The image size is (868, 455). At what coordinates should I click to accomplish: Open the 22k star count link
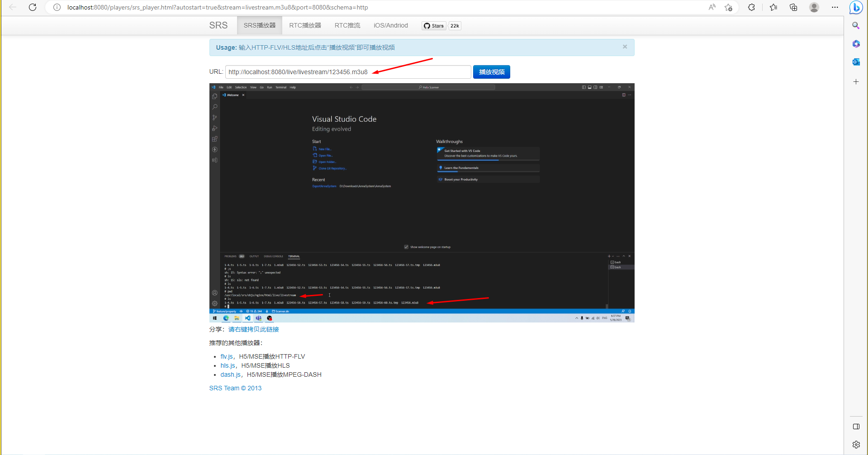(x=455, y=26)
